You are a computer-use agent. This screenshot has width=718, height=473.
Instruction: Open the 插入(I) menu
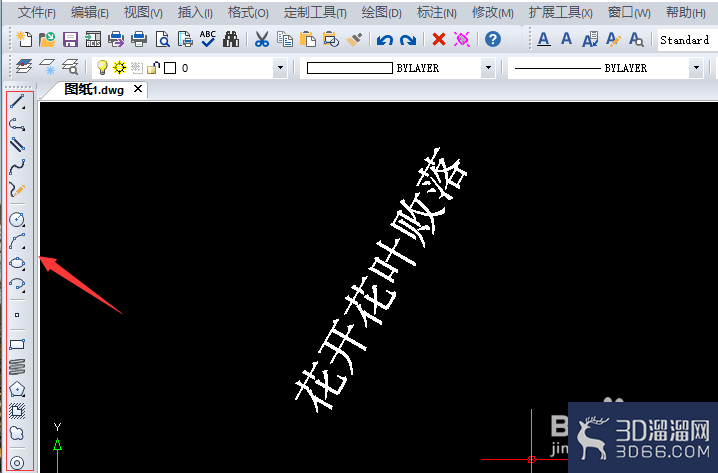[x=195, y=12]
